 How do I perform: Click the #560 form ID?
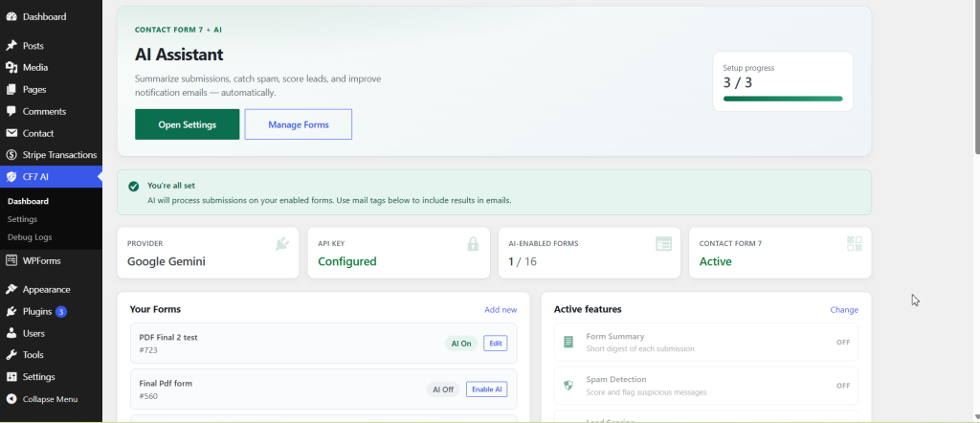[x=148, y=396]
